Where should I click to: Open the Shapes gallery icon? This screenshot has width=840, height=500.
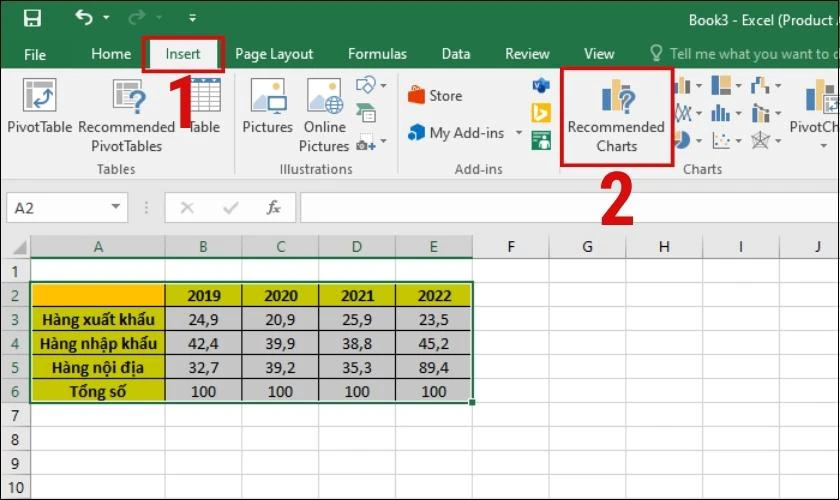365,85
